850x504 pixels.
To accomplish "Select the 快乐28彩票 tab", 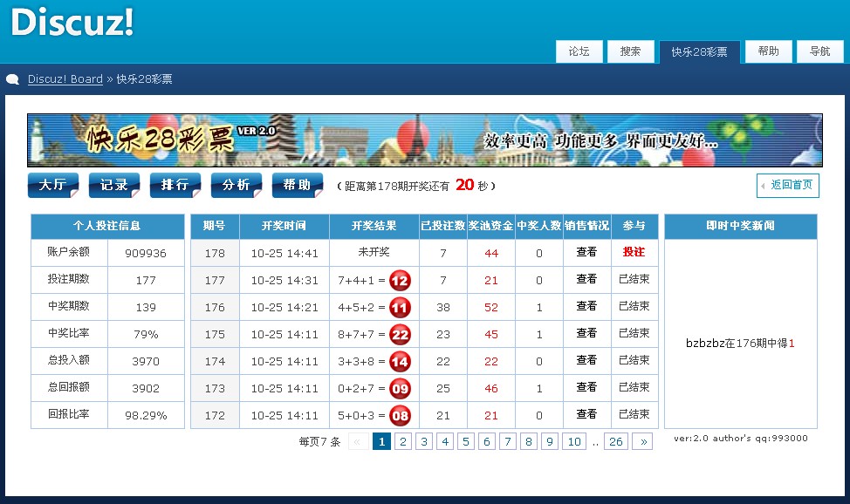I will tap(699, 52).
